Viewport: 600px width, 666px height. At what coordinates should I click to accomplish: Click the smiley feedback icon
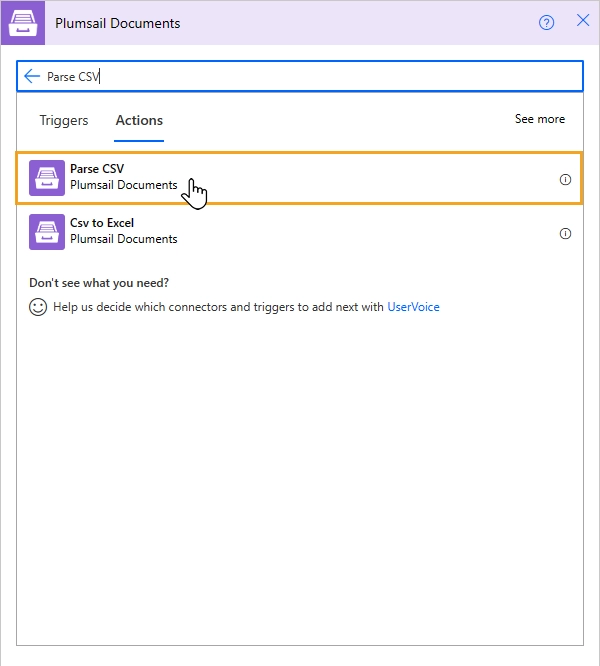click(x=38, y=307)
